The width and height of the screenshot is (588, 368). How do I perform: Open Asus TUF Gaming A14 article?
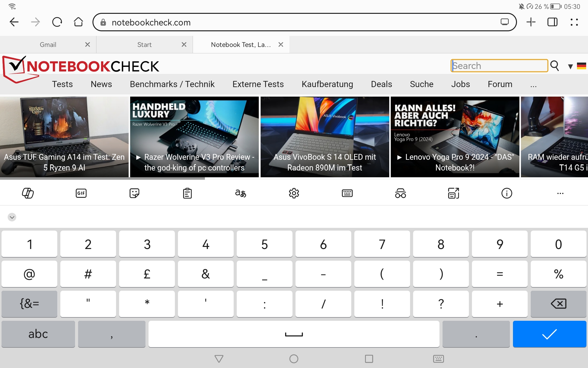(x=64, y=137)
